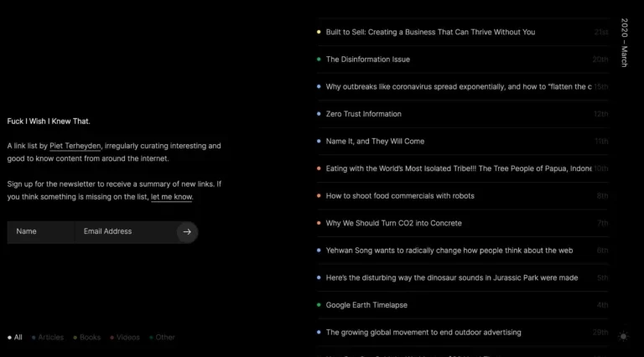Image resolution: width=644 pixels, height=357 pixels.
Task: Filter list by Books
Action: pyautogui.click(x=87, y=338)
